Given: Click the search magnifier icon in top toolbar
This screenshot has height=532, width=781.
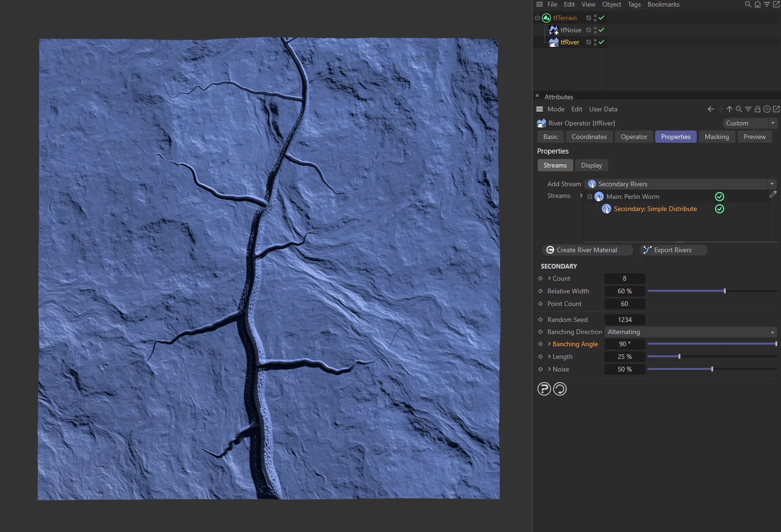Looking at the screenshot, I should [x=748, y=4].
